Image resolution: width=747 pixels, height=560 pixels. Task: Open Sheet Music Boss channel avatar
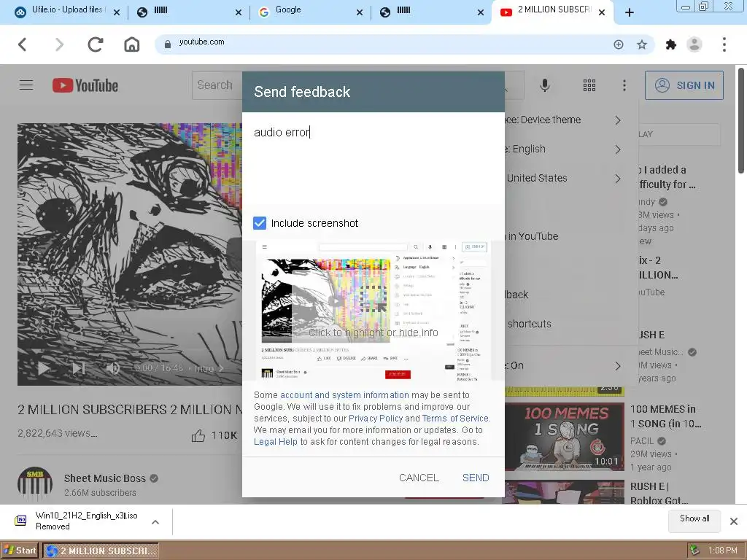pyautogui.click(x=35, y=484)
